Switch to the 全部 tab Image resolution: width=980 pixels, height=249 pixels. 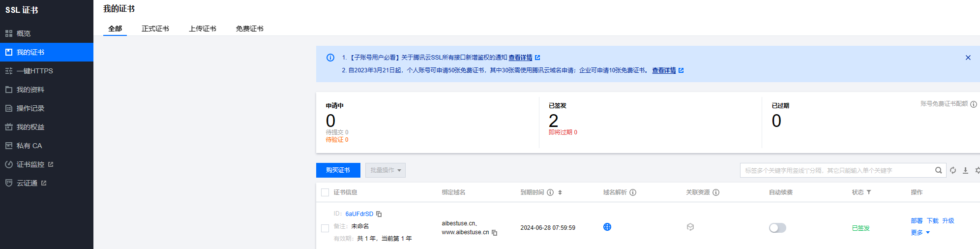115,29
